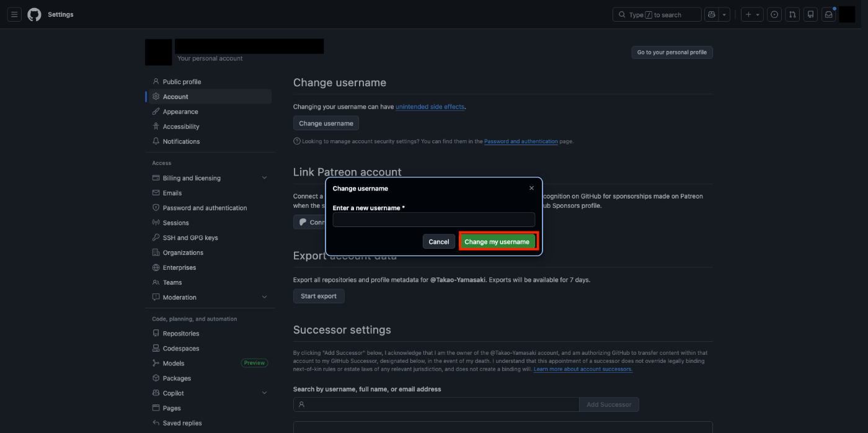Click the GitHub logo icon
This screenshot has width=868, height=433.
pos(34,14)
